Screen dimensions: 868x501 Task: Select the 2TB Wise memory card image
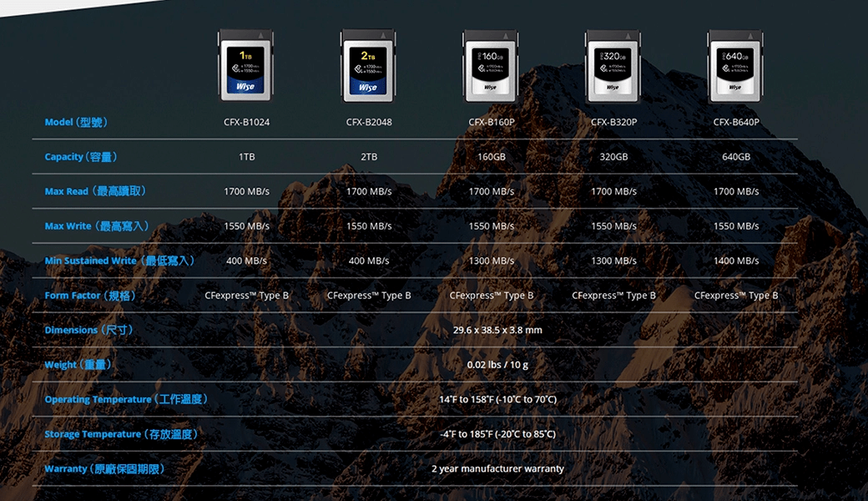368,63
